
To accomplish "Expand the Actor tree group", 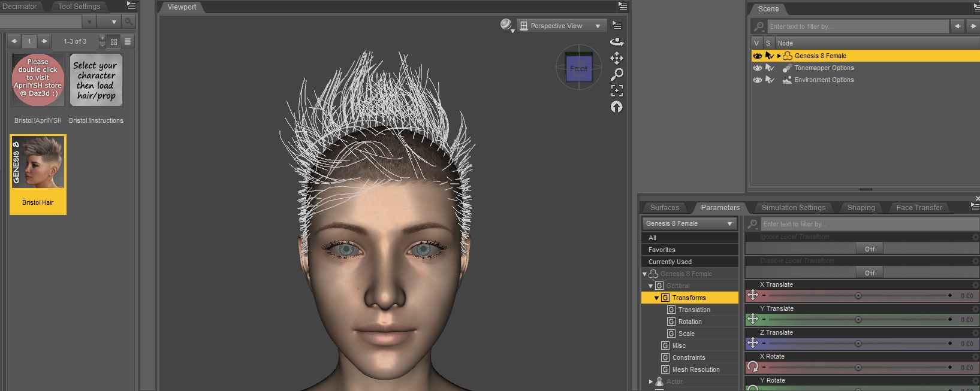I will (651, 381).
